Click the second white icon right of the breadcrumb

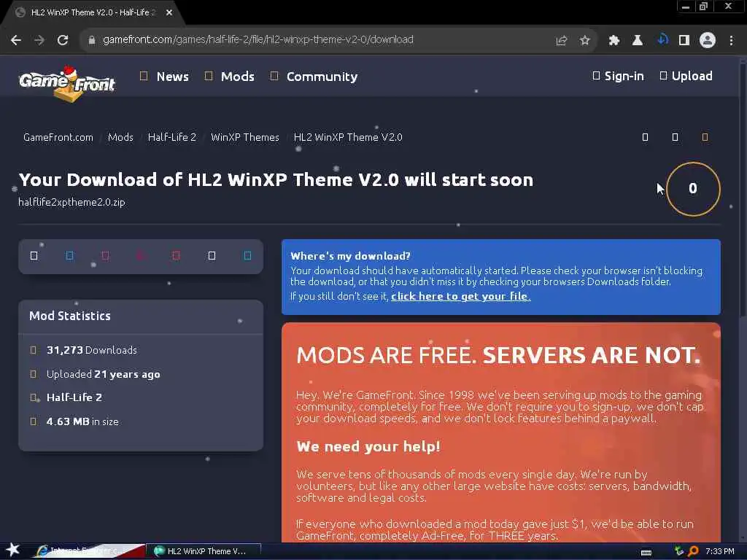point(675,137)
